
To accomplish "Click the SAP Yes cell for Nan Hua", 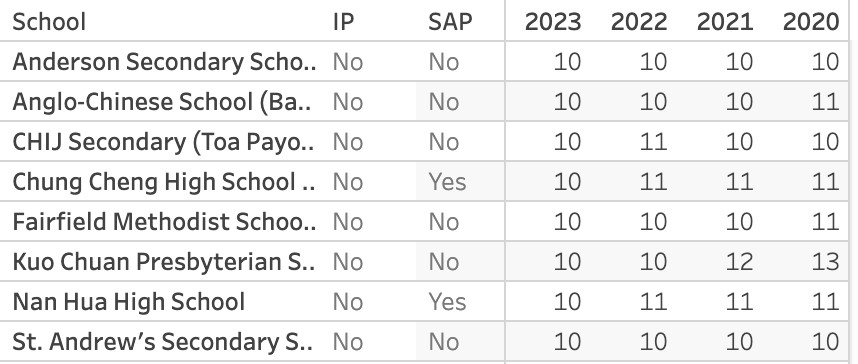I will [x=447, y=302].
